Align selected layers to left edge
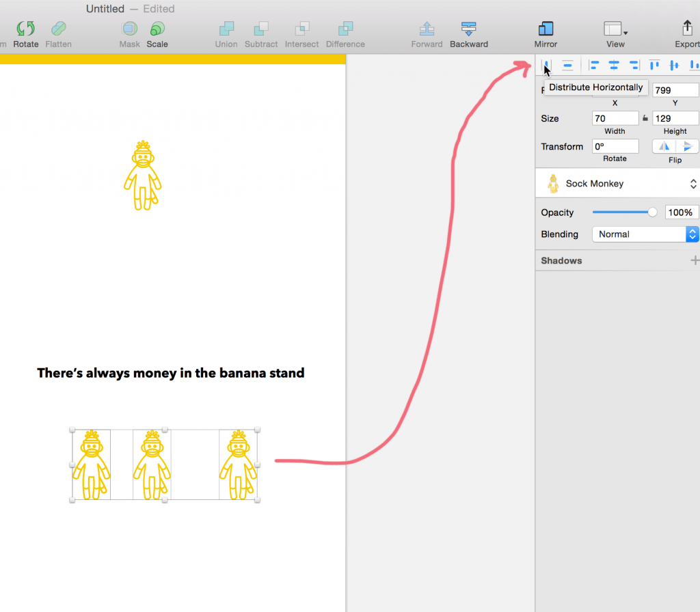This screenshot has width=700, height=612. coord(594,66)
